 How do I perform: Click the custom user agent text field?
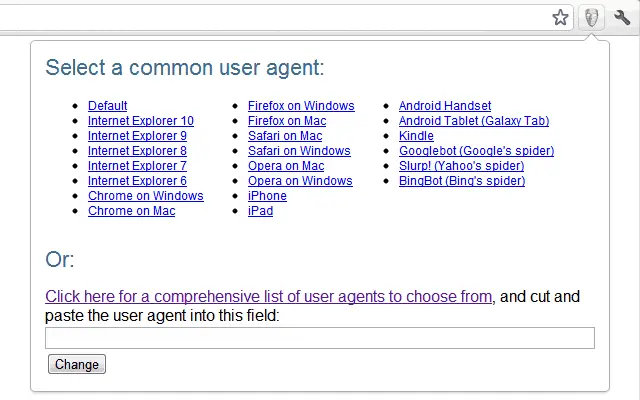[320, 338]
